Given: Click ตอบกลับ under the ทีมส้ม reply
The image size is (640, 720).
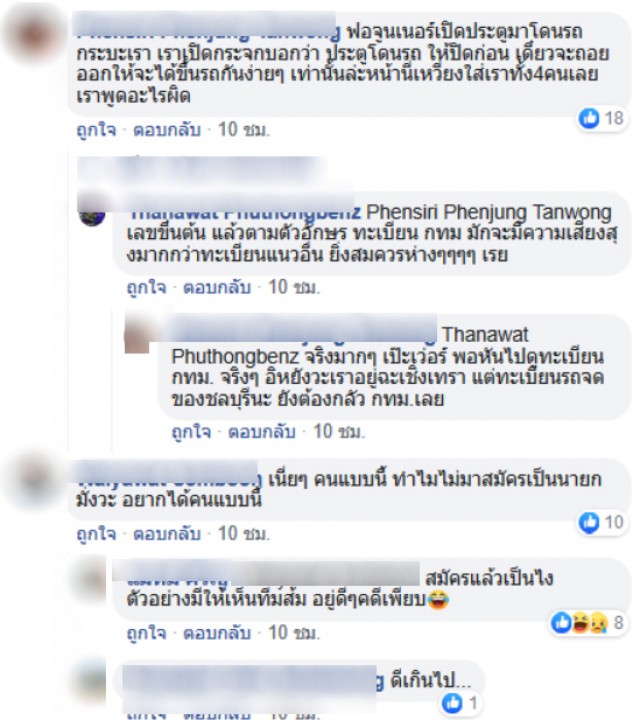Looking at the screenshot, I should click(217, 633).
